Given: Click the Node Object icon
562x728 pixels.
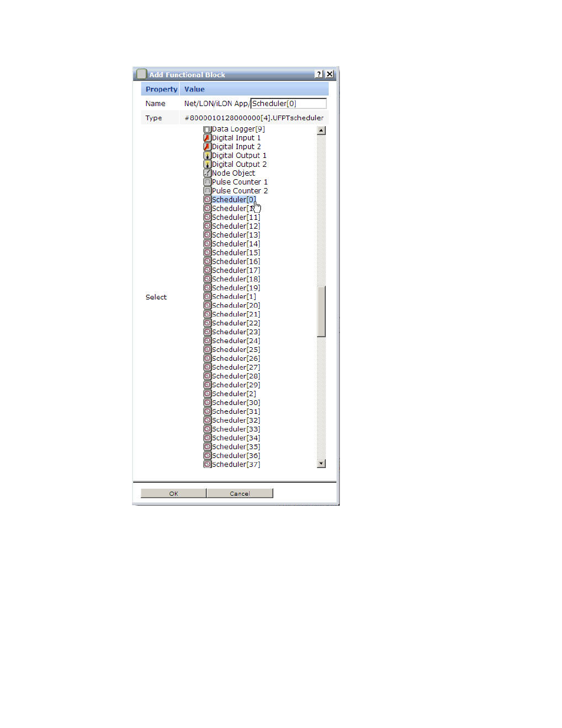Looking at the screenshot, I should pos(207,173).
